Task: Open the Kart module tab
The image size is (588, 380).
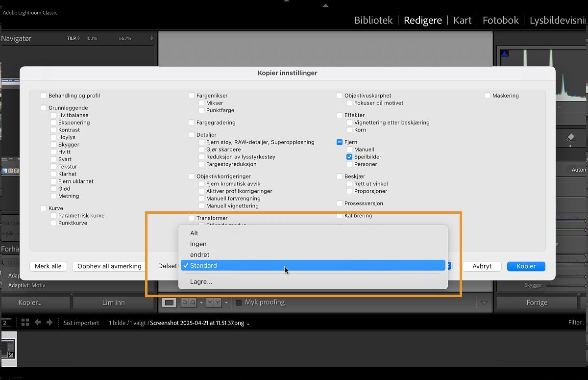Action: pos(462,21)
